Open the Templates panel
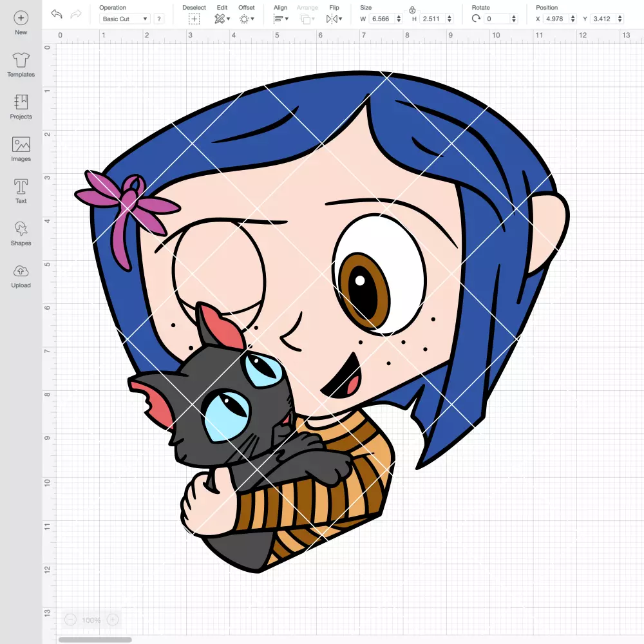This screenshot has height=644, width=644. click(x=21, y=65)
